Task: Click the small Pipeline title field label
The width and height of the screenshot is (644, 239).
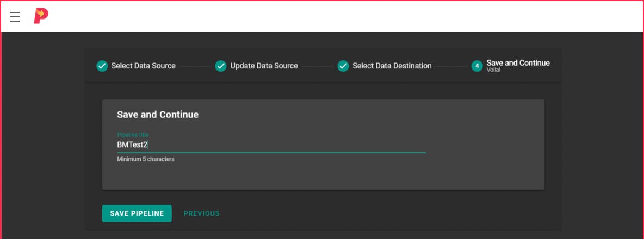Action: point(133,135)
